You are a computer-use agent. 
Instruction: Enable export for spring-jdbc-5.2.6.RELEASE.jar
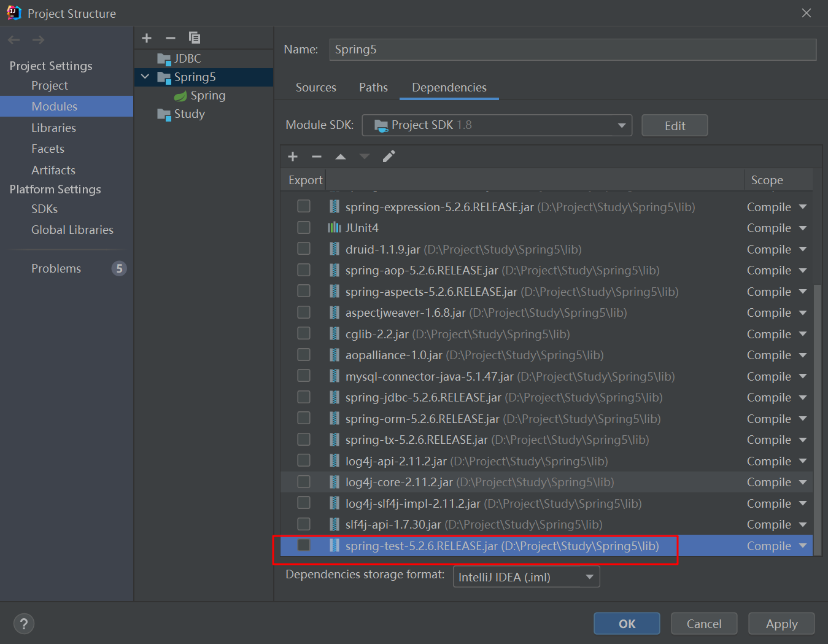tap(304, 397)
